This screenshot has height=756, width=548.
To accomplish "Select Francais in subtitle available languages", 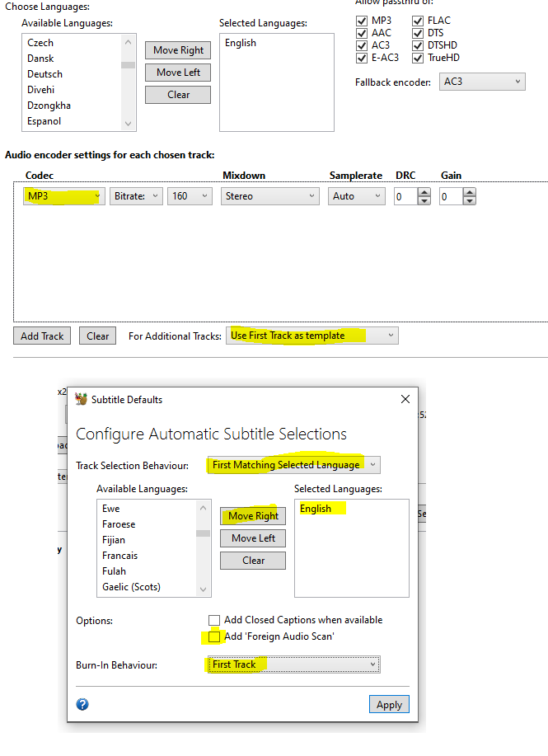I will point(120,556).
